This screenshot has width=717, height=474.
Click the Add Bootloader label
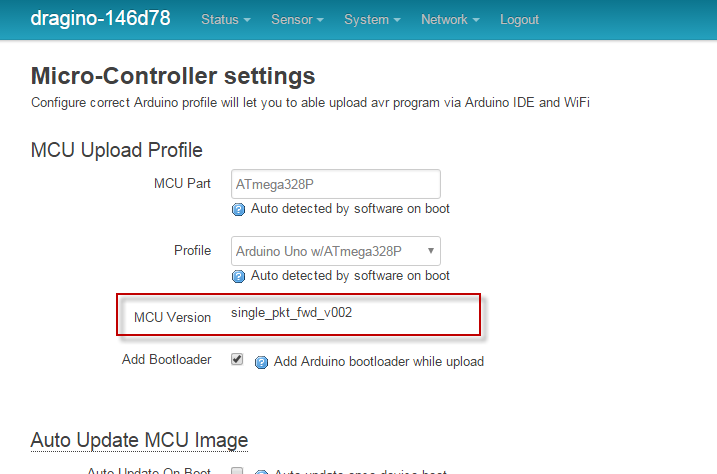[x=166, y=360]
